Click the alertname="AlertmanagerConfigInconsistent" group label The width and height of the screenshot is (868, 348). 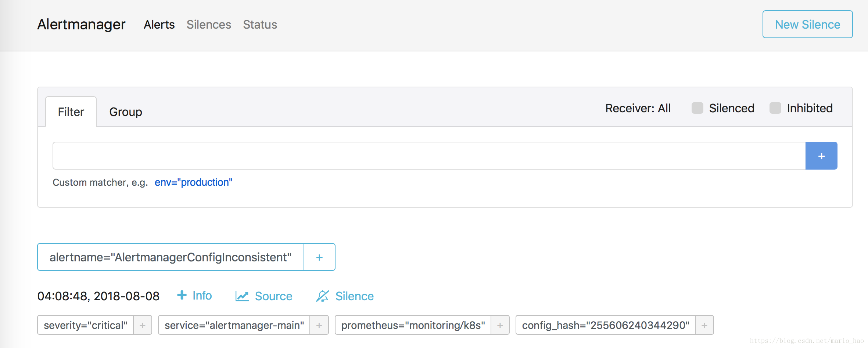(x=171, y=257)
